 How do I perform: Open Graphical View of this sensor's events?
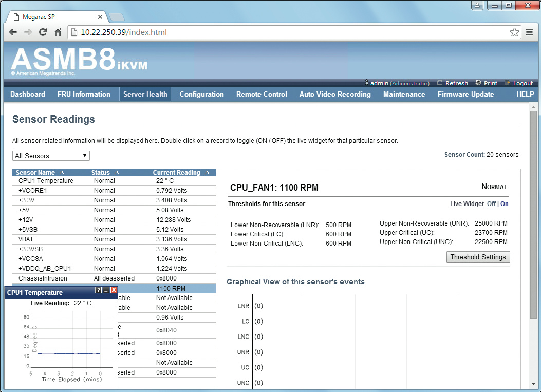(295, 282)
